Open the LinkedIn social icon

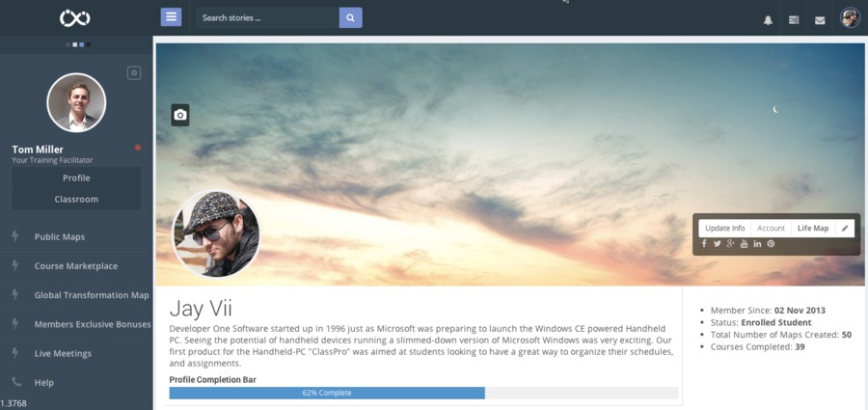pyautogui.click(x=757, y=244)
